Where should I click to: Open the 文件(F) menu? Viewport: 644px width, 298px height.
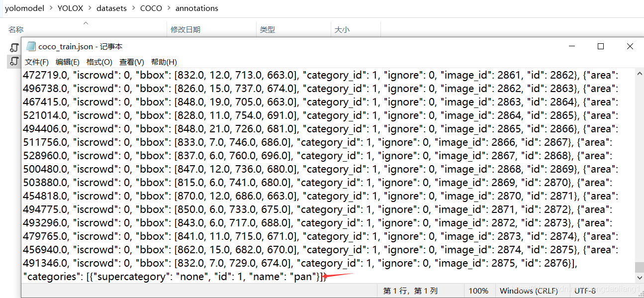coord(37,62)
